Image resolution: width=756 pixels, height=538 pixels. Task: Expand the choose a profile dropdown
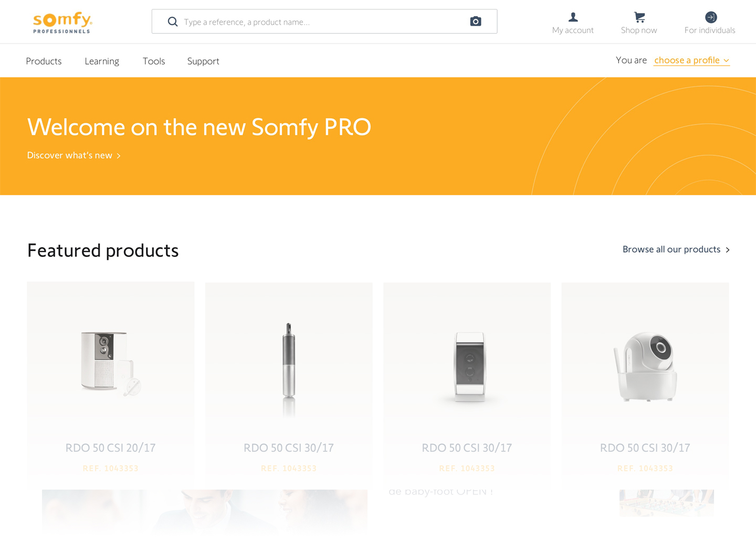pyautogui.click(x=691, y=60)
